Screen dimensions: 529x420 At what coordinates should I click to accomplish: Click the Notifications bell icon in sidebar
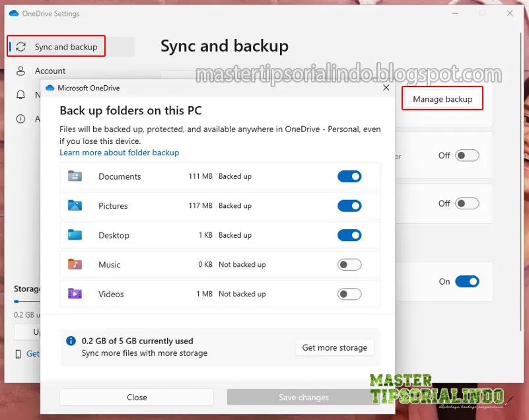(20, 95)
